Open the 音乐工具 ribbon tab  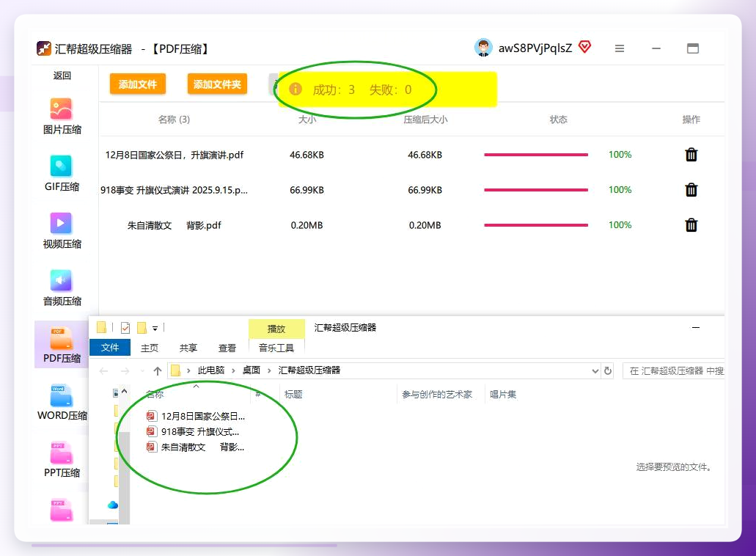click(276, 348)
